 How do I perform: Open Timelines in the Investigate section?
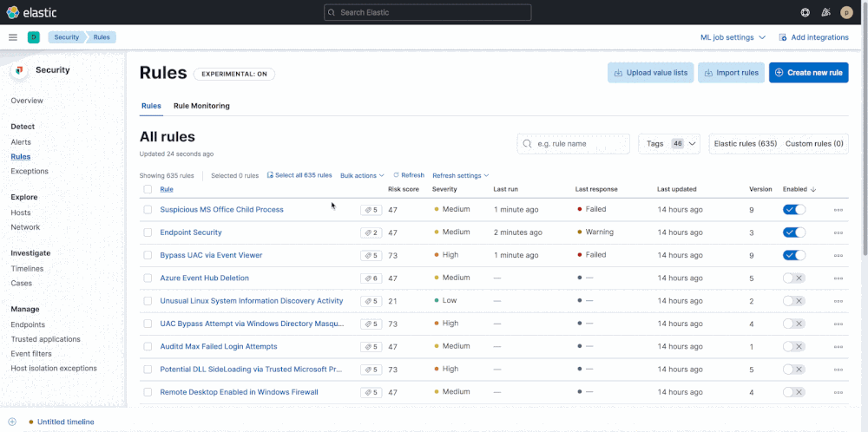click(x=27, y=268)
